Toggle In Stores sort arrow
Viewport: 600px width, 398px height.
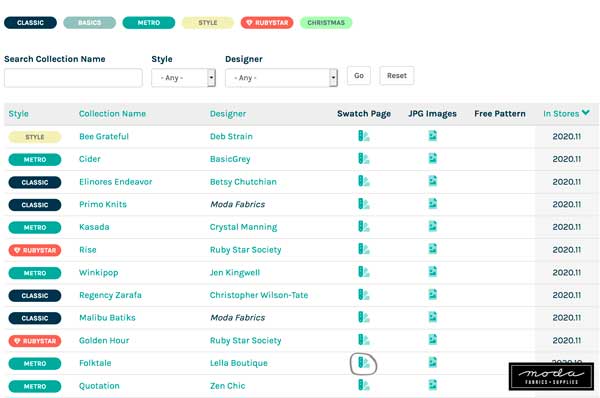[x=585, y=113]
